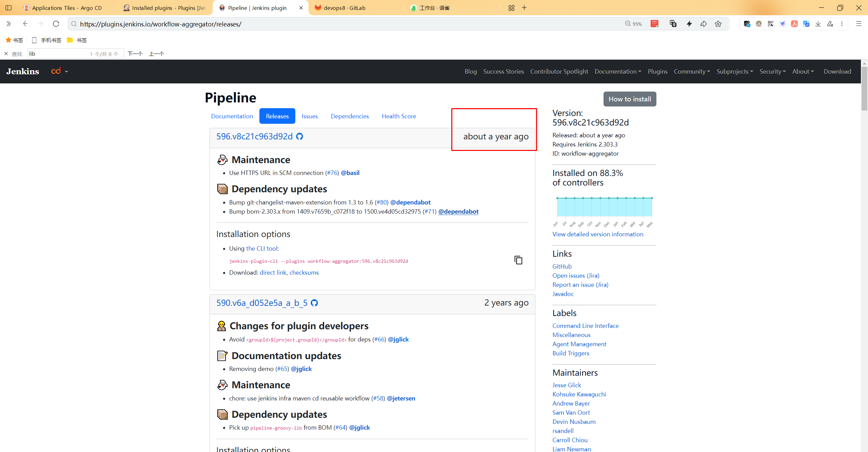Screen dimensions: 868x452
Task: Expand the About nav dropdown
Action: 803,71
